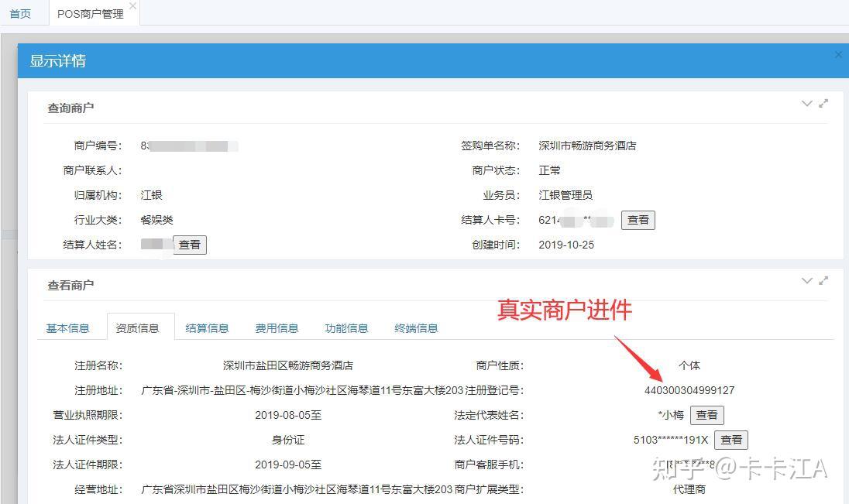Screen dimensions: 849x504
Task: Switch to 基本信息 tab
Action: click(67, 328)
